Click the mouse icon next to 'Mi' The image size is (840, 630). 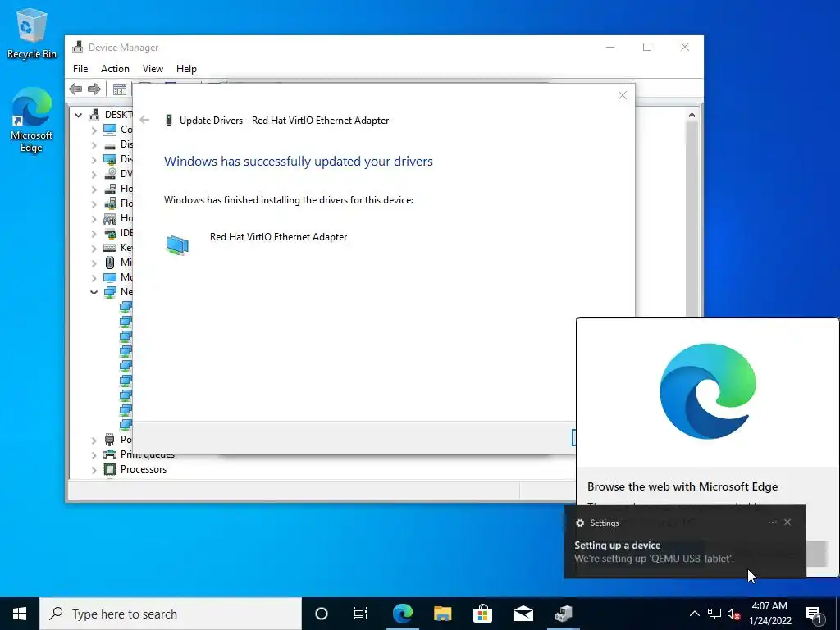pyautogui.click(x=110, y=262)
